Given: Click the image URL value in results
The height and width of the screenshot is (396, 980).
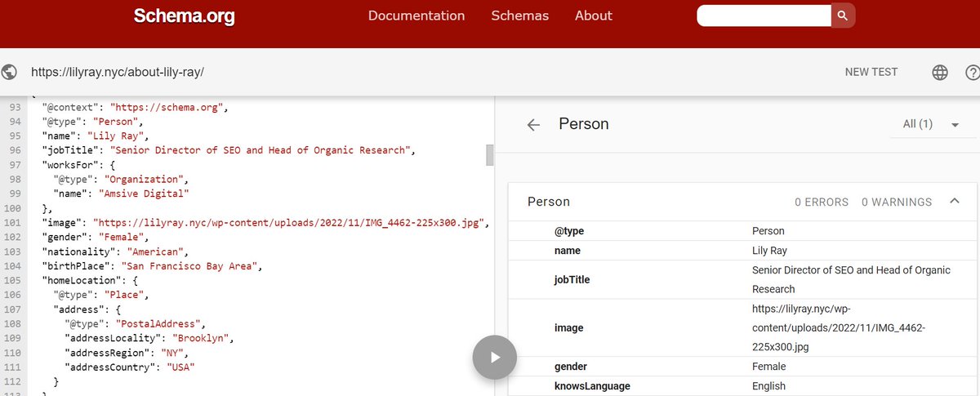Looking at the screenshot, I should (839, 327).
